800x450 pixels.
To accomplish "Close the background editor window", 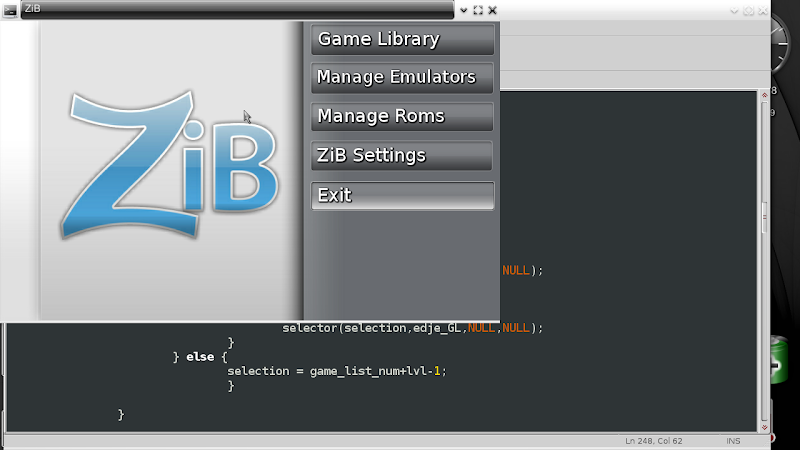I will tap(763, 10).
